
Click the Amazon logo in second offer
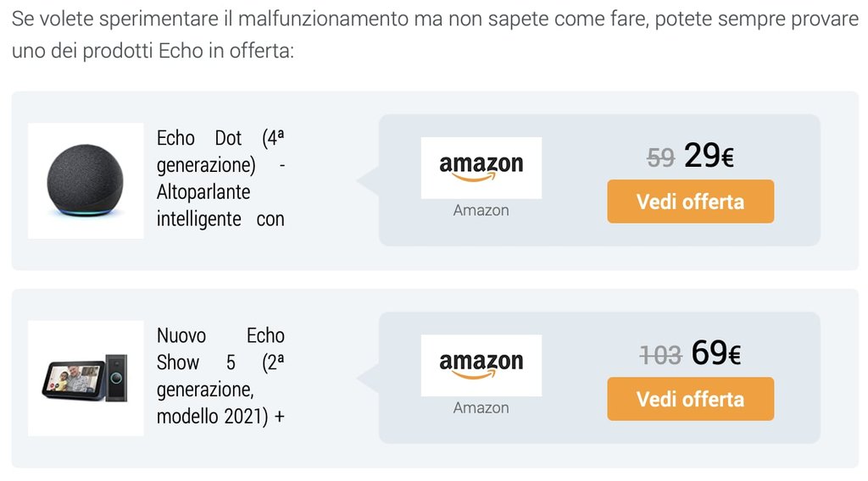481,366
